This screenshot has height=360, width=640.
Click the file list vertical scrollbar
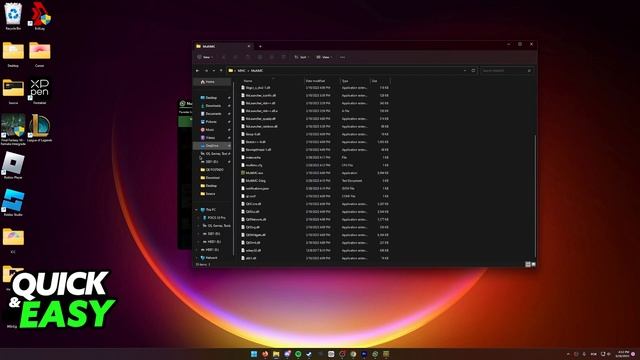[535, 195]
